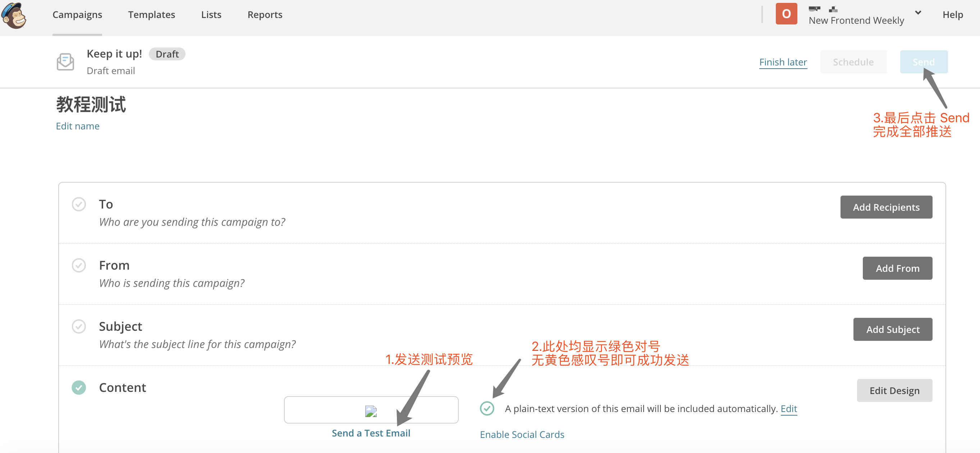The height and width of the screenshot is (453, 980).
Task: Click the From section check circle
Action: pyautogui.click(x=79, y=265)
